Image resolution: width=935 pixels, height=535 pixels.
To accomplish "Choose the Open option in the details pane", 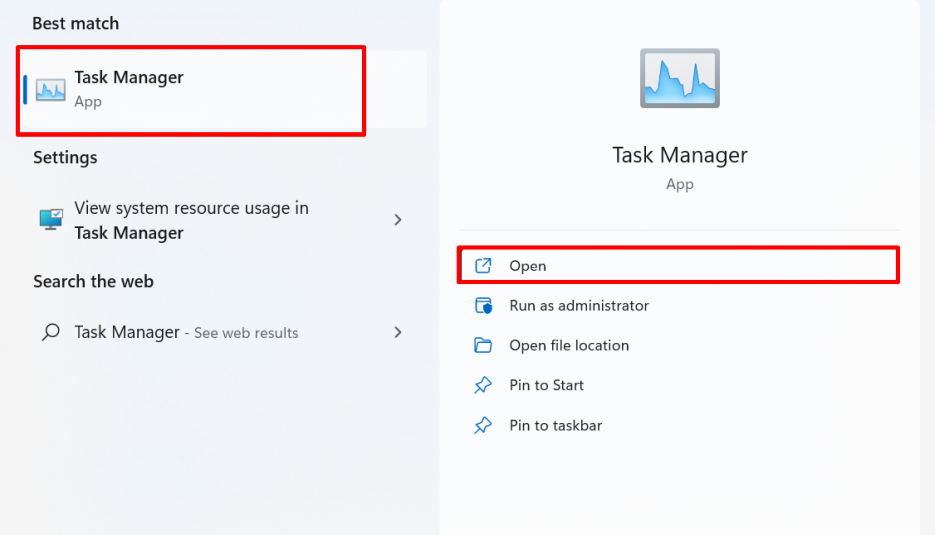I will click(x=528, y=266).
